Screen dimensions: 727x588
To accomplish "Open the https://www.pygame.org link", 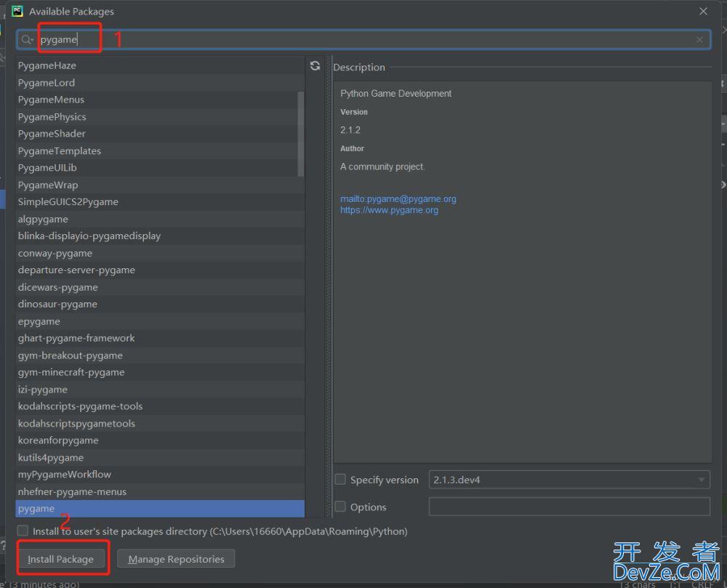I will pyautogui.click(x=390, y=210).
